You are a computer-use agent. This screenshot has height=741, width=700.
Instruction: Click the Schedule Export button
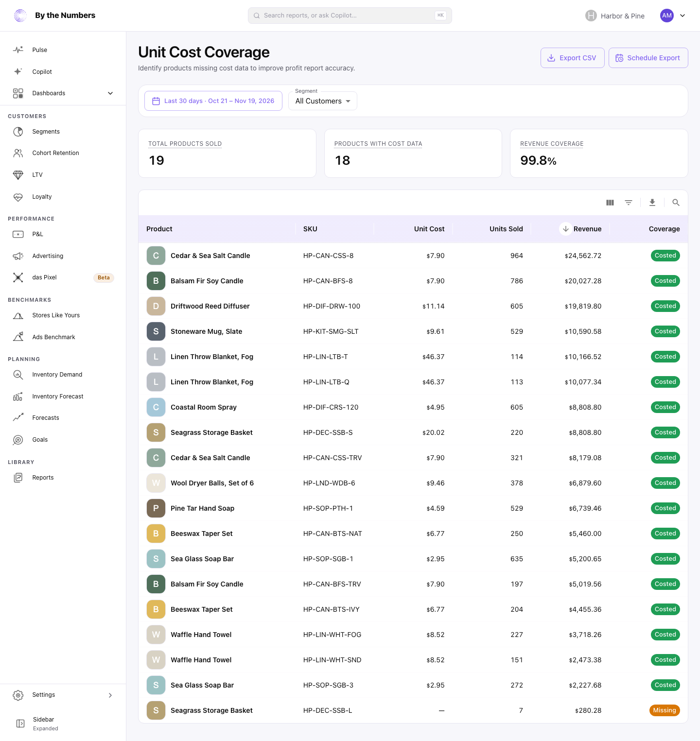coord(648,58)
